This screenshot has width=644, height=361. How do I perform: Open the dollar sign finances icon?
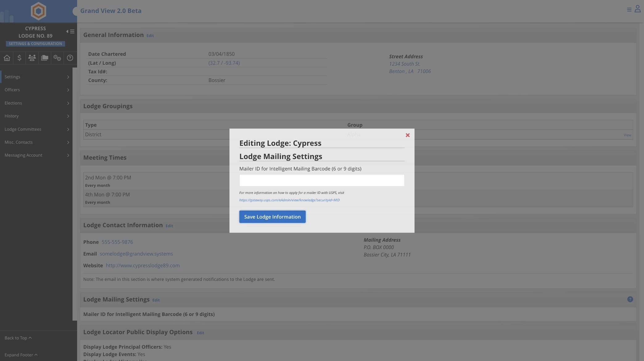pos(19,58)
